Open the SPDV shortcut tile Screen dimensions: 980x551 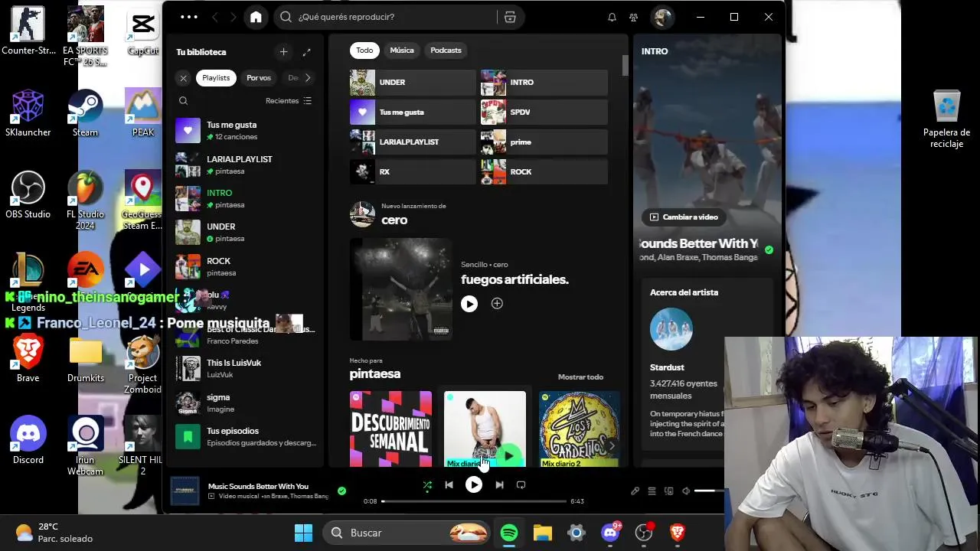(544, 112)
